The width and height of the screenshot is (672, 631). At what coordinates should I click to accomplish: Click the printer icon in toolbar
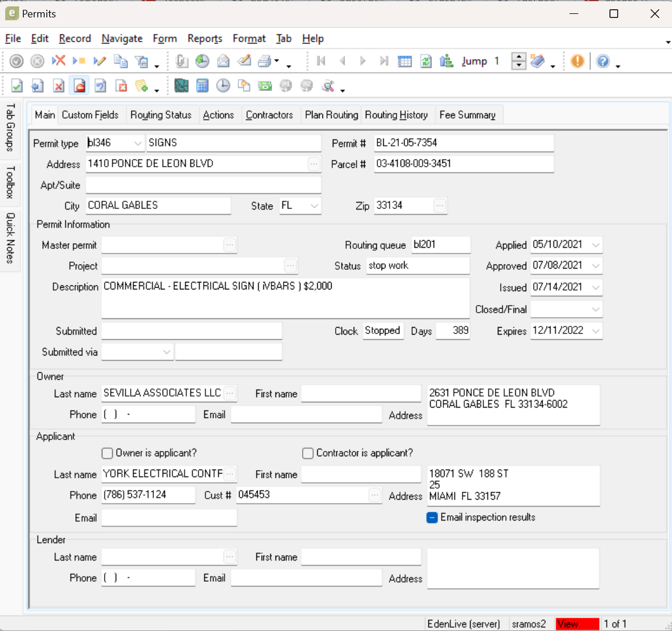[x=265, y=61]
